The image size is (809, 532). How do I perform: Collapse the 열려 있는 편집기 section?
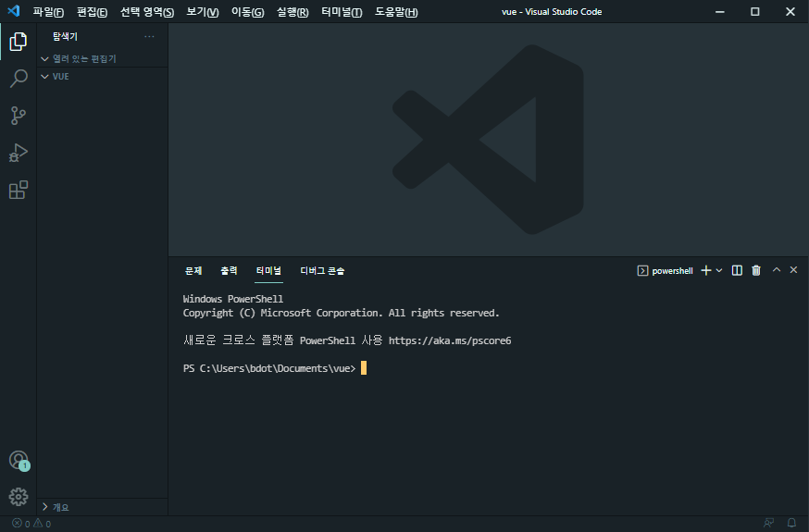click(x=102, y=59)
